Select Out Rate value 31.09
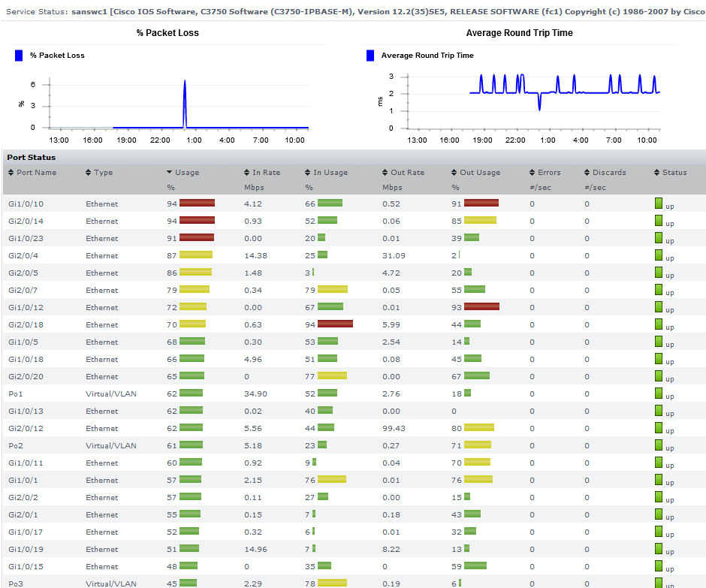 tap(394, 256)
